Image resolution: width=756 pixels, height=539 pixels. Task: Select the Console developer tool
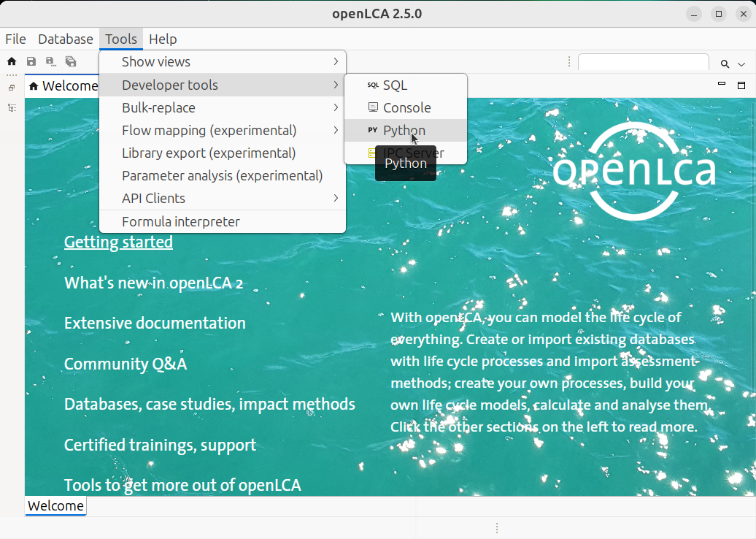[x=406, y=107]
